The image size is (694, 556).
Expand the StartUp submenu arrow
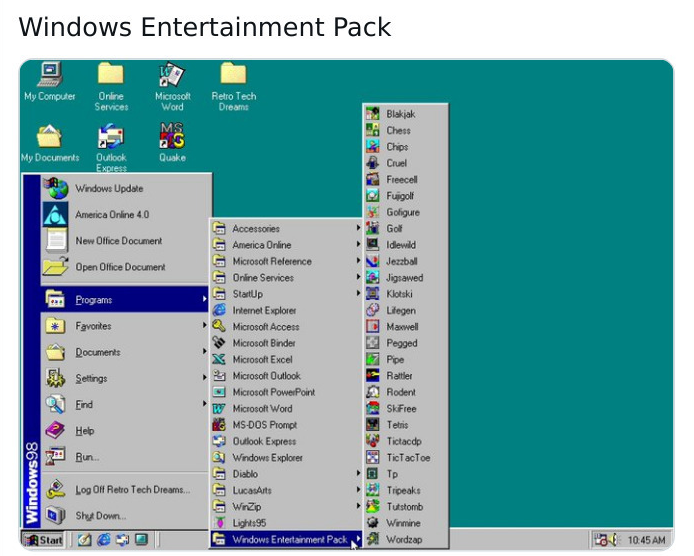(x=358, y=293)
